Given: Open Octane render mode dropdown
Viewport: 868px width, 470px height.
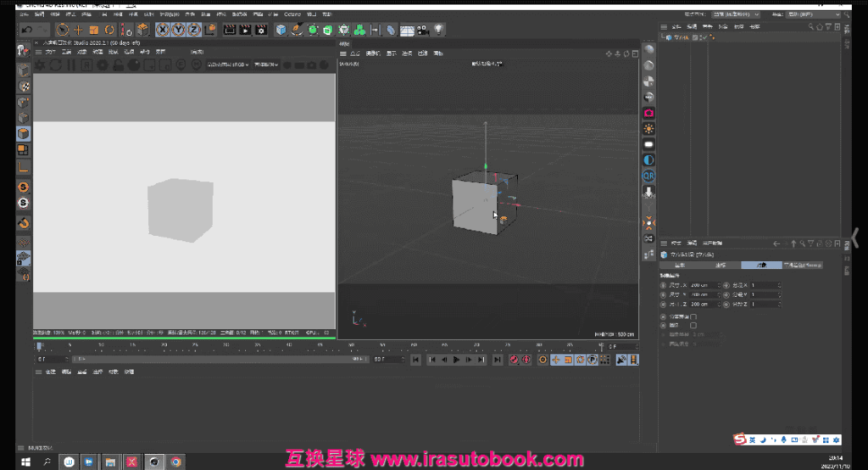Looking at the screenshot, I should (266, 64).
